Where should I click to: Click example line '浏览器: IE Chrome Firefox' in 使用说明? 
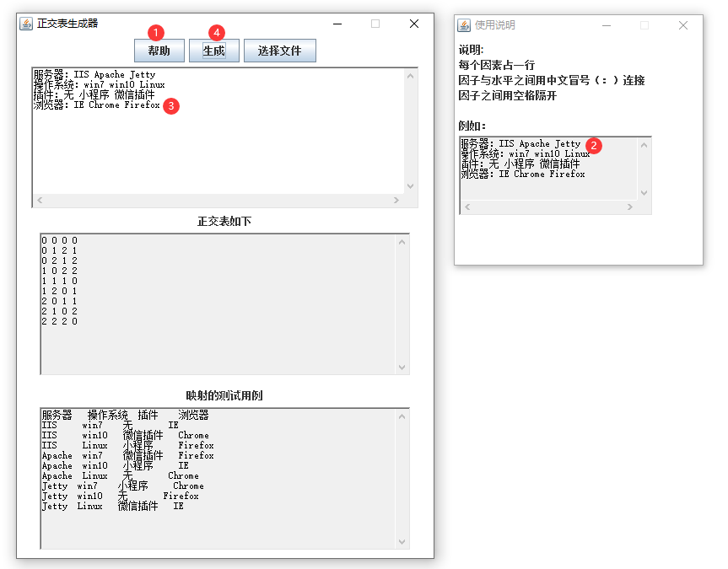523,174
